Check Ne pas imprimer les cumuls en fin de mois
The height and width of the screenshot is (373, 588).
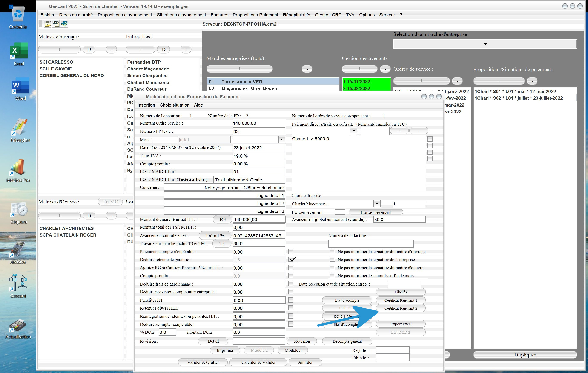(x=332, y=275)
